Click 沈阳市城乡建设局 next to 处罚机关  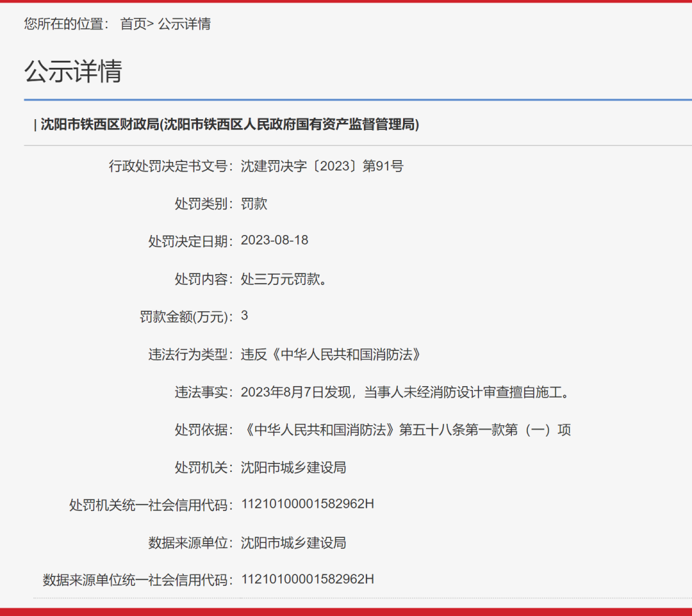[x=293, y=467]
